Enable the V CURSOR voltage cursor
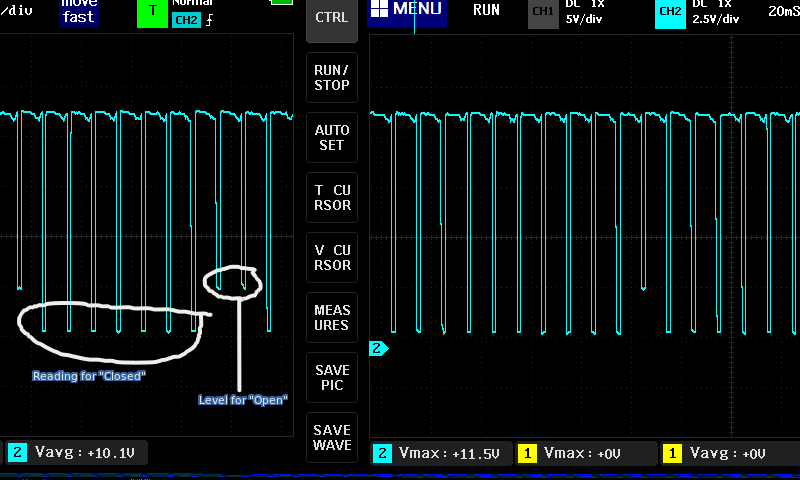The image size is (800, 480). pyautogui.click(x=332, y=258)
